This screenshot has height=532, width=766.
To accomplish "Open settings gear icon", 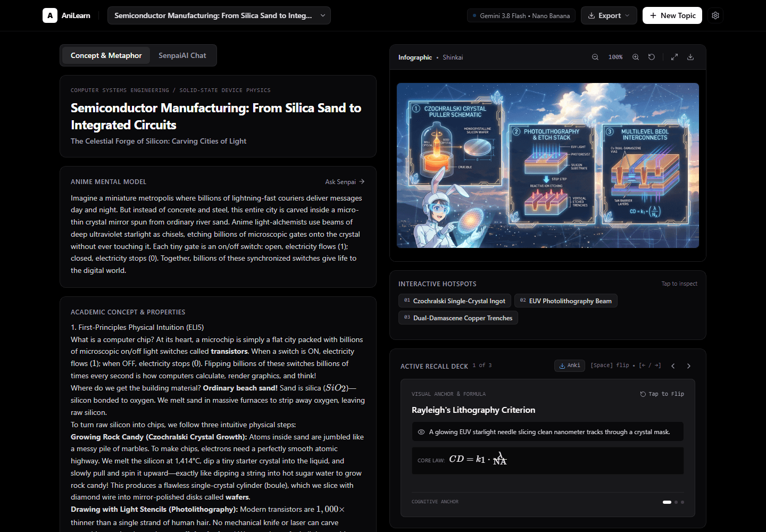I will pos(715,15).
